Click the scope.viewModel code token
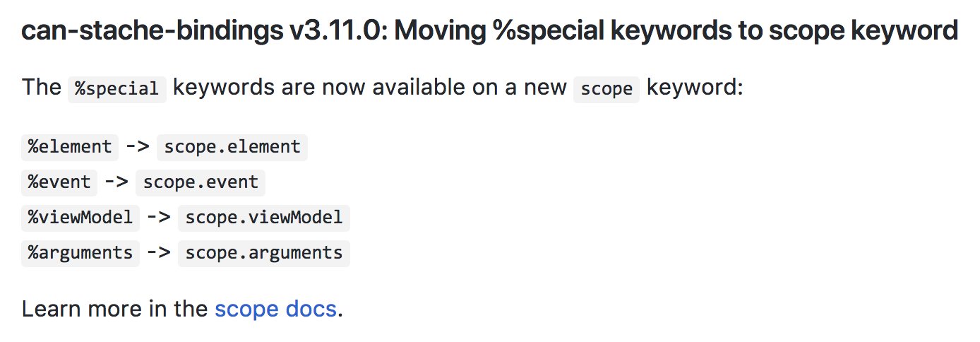Image resolution: width=980 pixels, height=342 pixels. [x=264, y=218]
